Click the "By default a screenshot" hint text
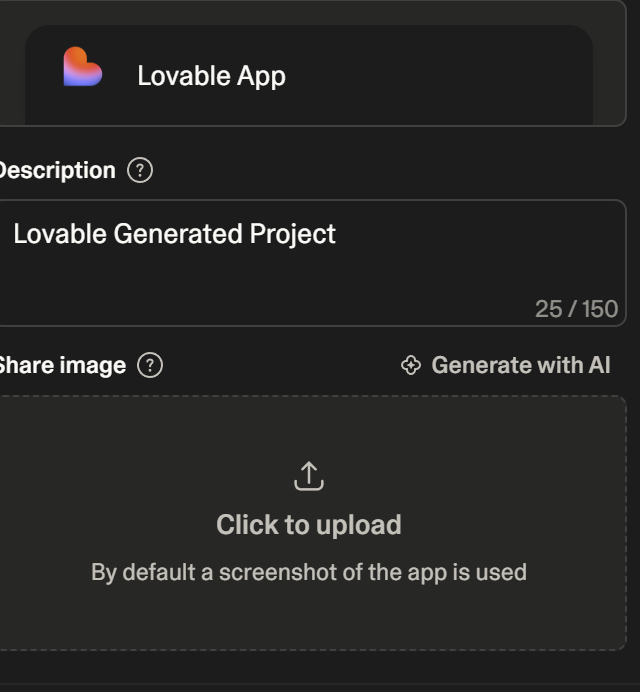 click(x=308, y=573)
